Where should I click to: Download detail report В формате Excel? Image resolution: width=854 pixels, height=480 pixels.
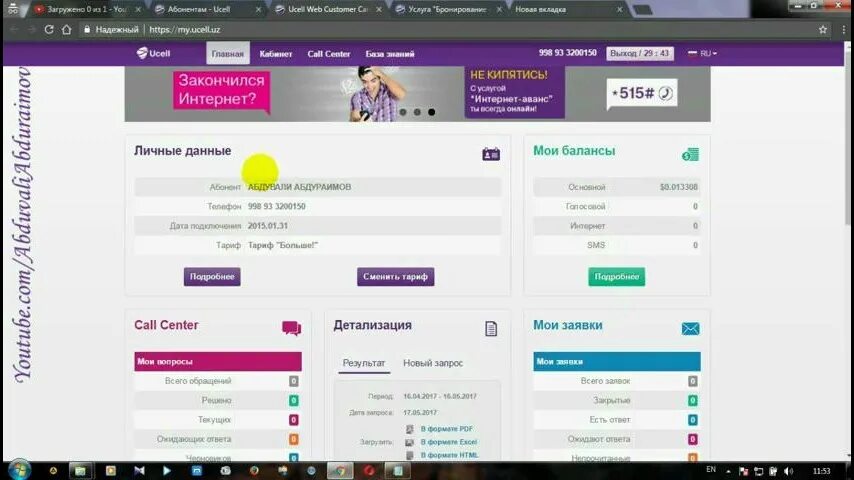[x=449, y=442]
